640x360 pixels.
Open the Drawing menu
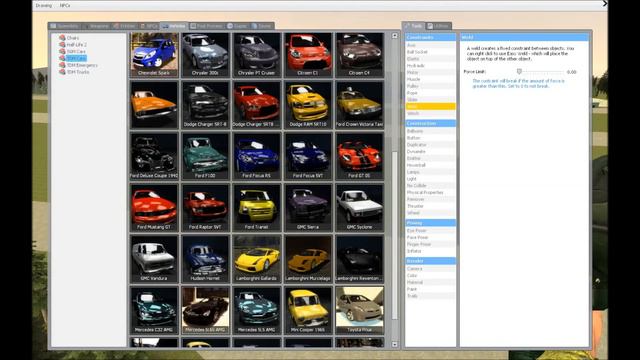(x=44, y=6)
